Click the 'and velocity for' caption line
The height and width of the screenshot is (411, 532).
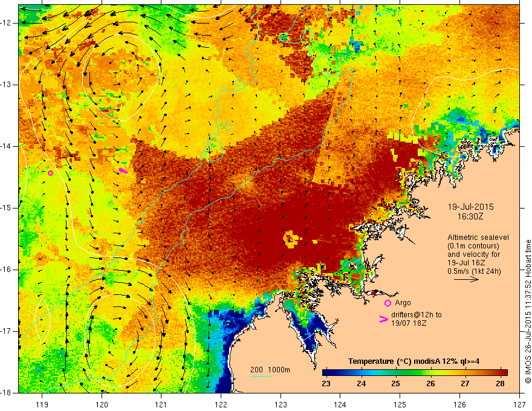tap(473, 254)
